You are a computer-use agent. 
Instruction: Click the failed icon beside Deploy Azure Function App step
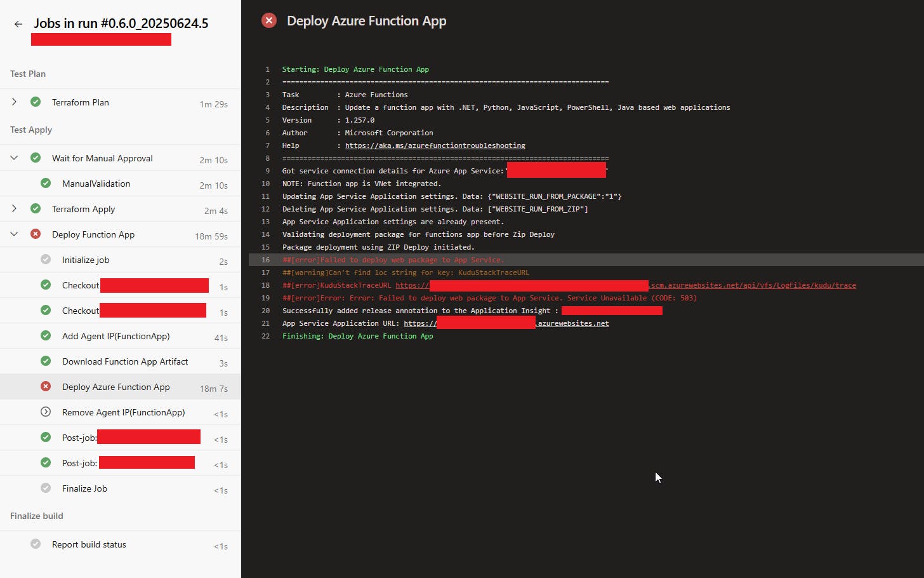point(46,386)
